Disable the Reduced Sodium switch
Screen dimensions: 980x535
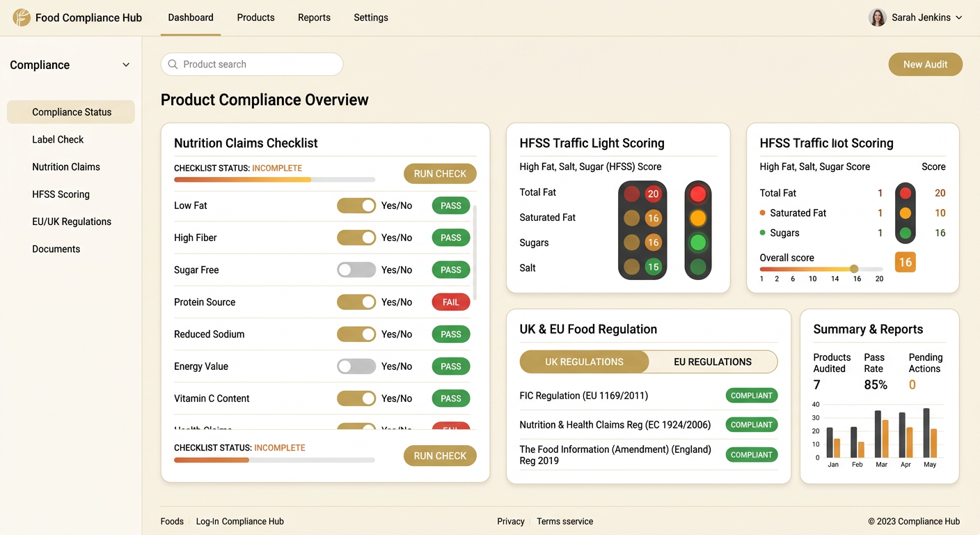pos(356,334)
